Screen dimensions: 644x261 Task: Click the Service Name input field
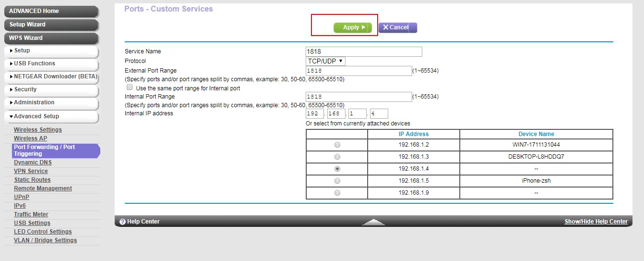(x=364, y=51)
